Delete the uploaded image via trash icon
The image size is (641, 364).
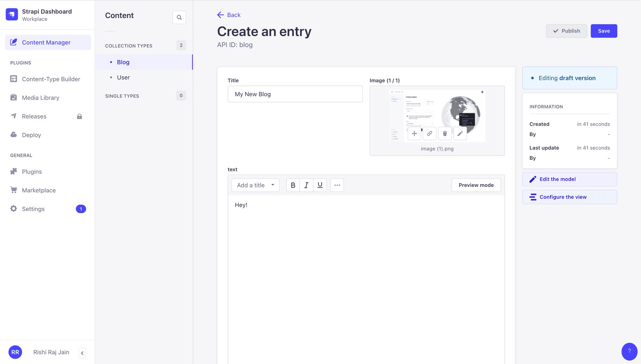[x=445, y=133]
